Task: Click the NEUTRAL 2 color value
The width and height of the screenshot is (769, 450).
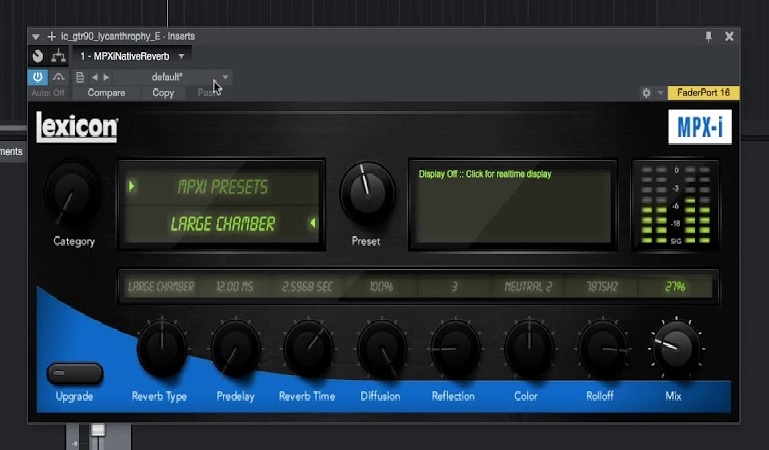Action: click(528, 287)
